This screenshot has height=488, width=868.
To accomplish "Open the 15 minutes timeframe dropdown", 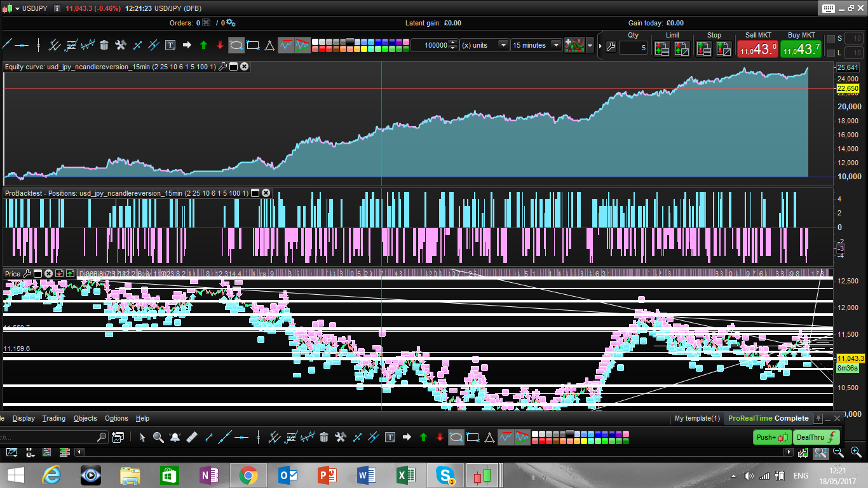I will point(556,45).
